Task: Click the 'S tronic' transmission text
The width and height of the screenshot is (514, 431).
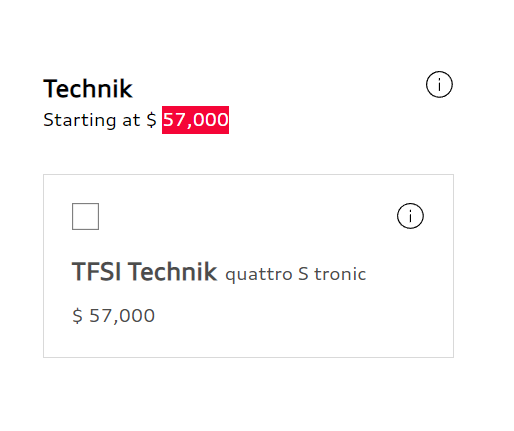Action: click(x=332, y=274)
